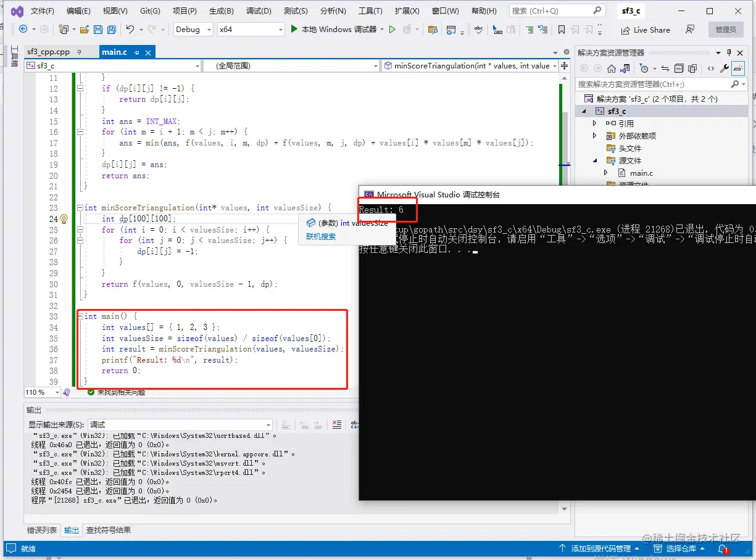Collapse minScoreTriangulation function fold marker

(x=80, y=208)
